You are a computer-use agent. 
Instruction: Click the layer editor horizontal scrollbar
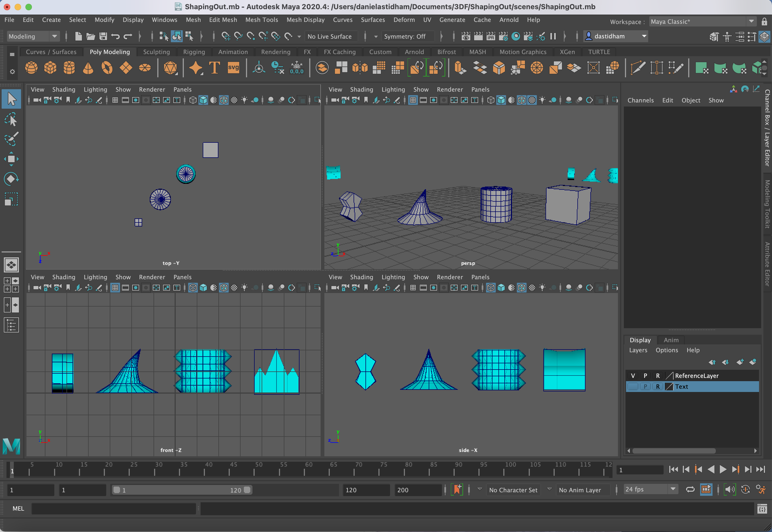tap(674, 451)
